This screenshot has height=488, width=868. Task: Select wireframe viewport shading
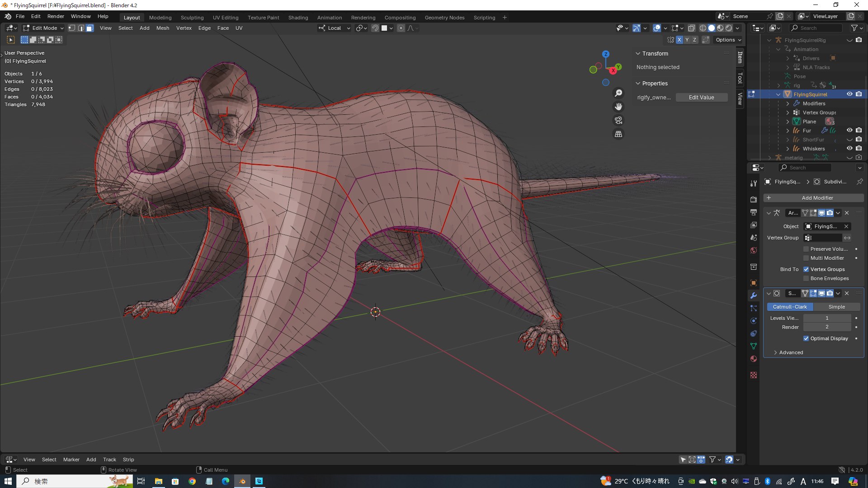click(703, 28)
